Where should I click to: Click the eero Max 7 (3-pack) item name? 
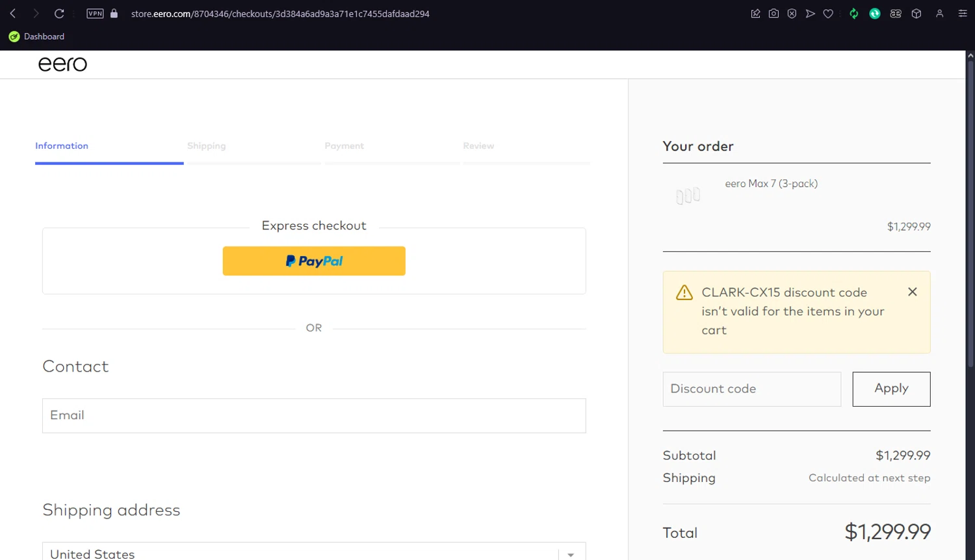tap(772, 184)
